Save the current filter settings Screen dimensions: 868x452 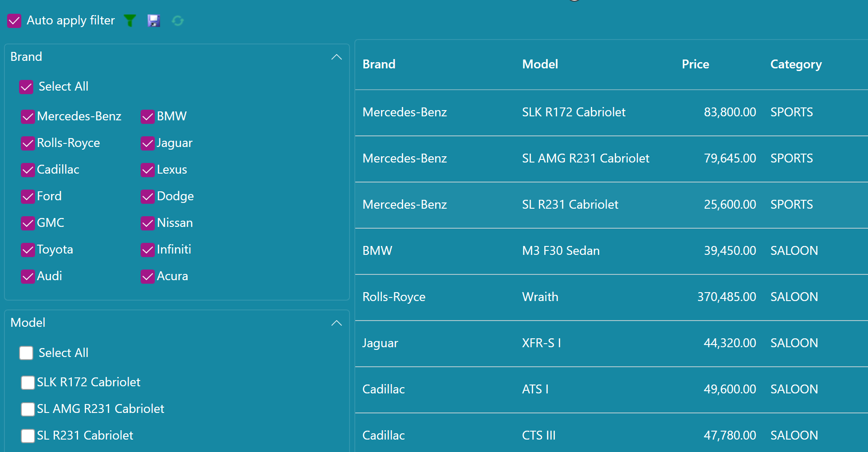click(x=153, y=20)
